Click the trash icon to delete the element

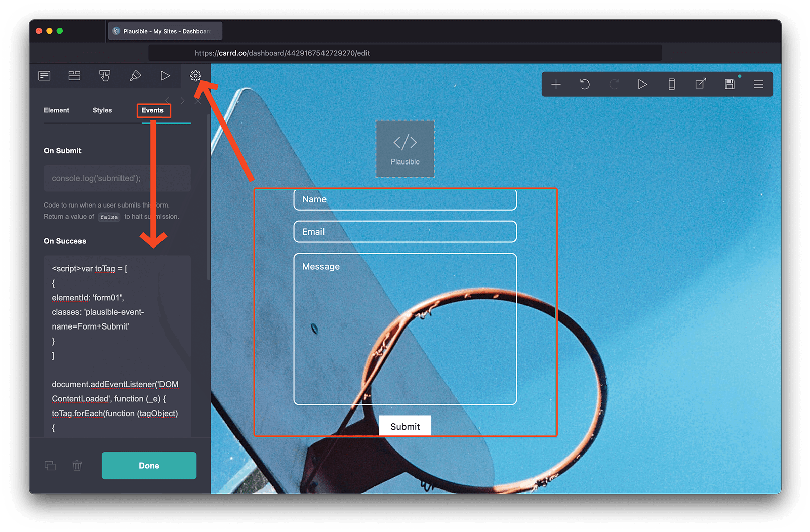pos(77,466)
